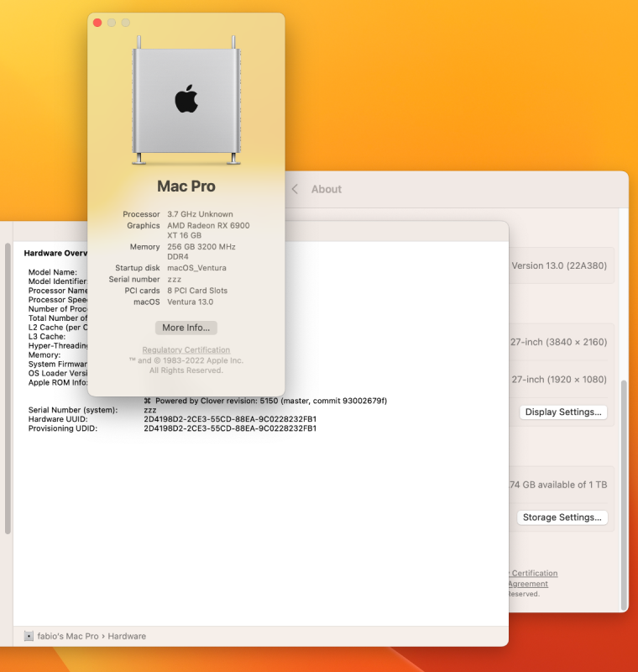Click the Version 13.0 (22A380) text

559,265
